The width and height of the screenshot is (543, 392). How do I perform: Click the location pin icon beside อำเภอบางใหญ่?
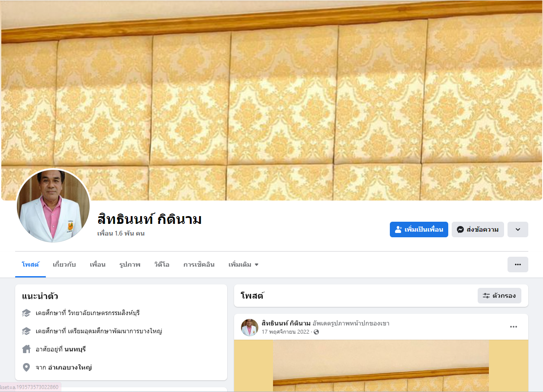pyautogui.click(x=26, y=367)
